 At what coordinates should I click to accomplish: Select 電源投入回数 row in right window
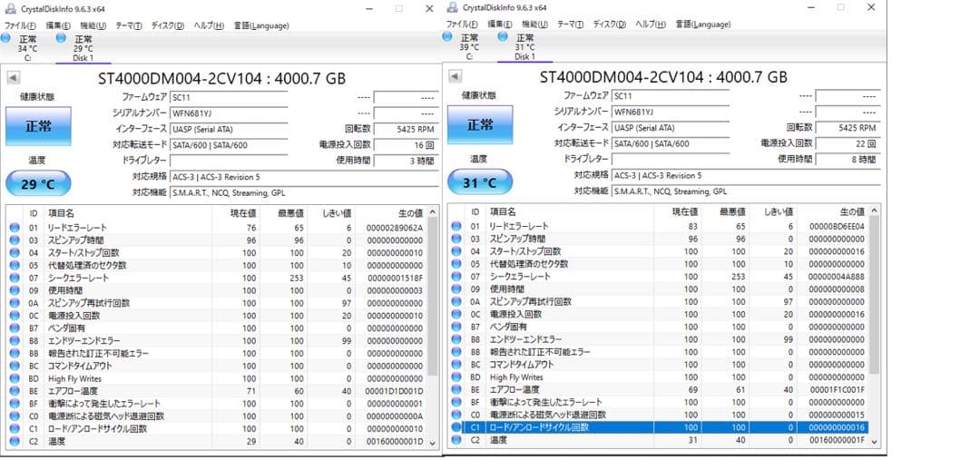point(658,314)
